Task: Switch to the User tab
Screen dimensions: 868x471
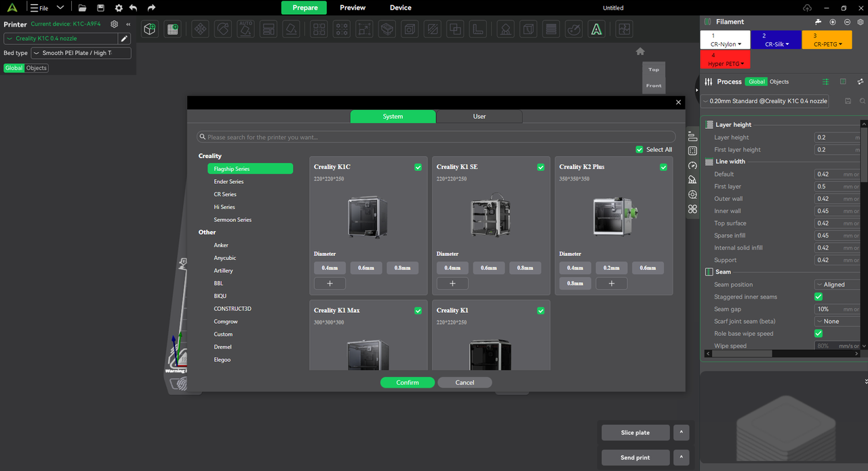Action: 479,117
